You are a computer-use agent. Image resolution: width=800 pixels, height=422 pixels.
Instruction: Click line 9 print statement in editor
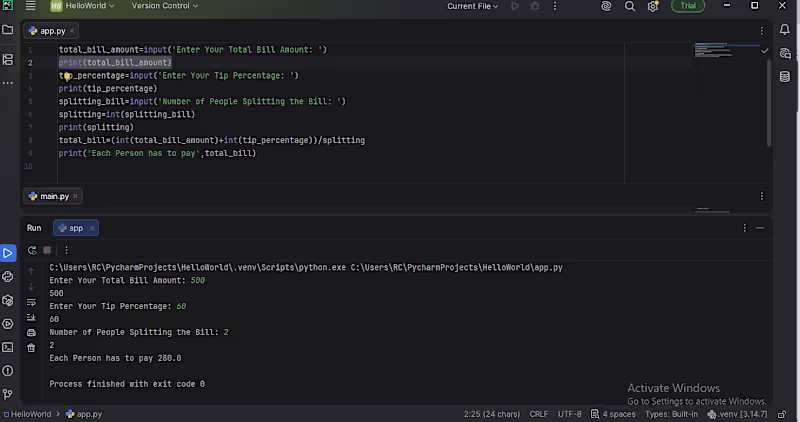point(157,153)
